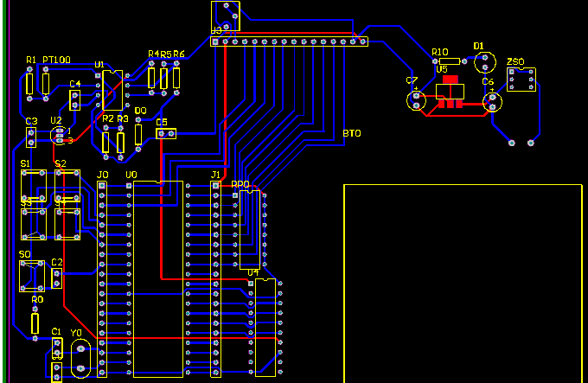Viewport: 588px width, 383px height.
Task: Click the Y0 designator label
Action: [x=76, y=333]
